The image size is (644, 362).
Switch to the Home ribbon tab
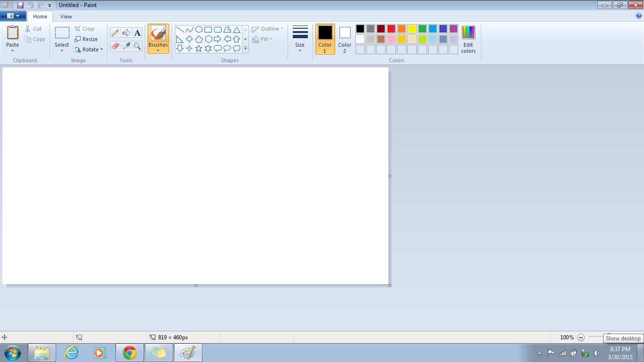40,16
